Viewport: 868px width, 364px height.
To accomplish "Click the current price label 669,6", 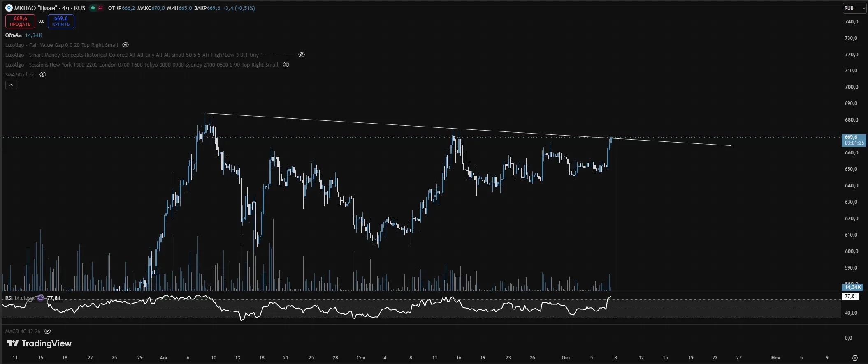I will click(854, 140).
